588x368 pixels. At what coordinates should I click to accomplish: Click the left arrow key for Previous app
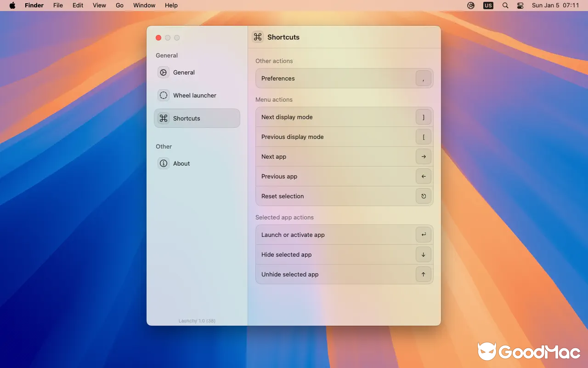(x=424, y=176)
